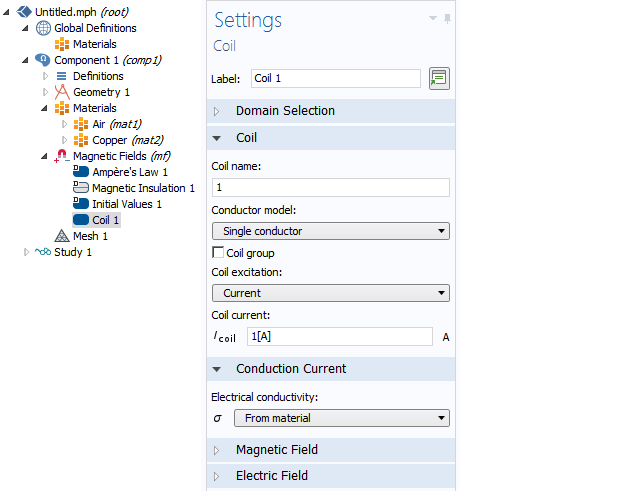Enable the Coil group checkbox
Image resolution: width=622 pixels, height=491 pixels.
point(218,253)
